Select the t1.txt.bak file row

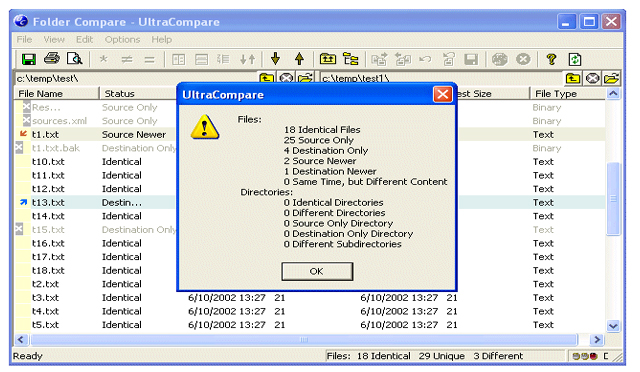(x=310, y=148)
